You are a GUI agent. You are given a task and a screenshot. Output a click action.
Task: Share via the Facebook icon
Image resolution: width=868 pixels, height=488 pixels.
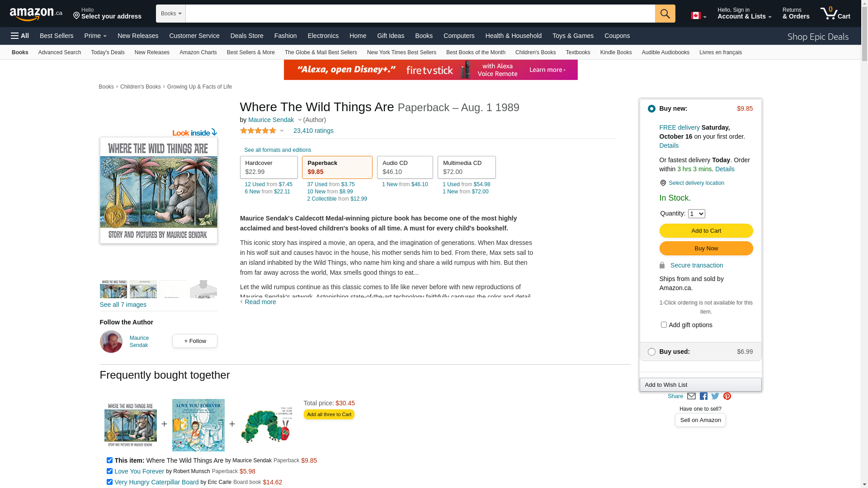[703, 396]
